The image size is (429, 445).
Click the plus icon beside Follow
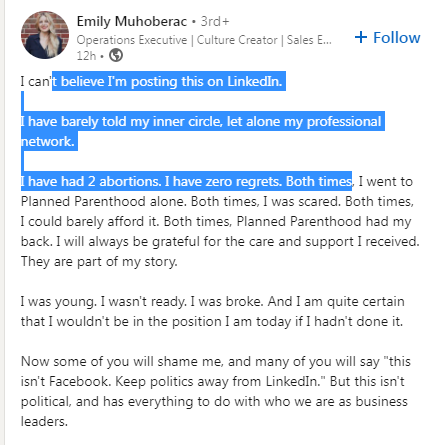coord(361,37)
